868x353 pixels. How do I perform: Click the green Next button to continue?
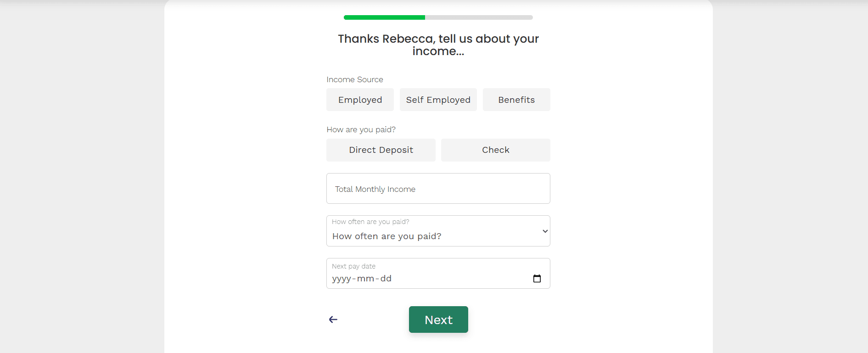(x=438, y=319)
